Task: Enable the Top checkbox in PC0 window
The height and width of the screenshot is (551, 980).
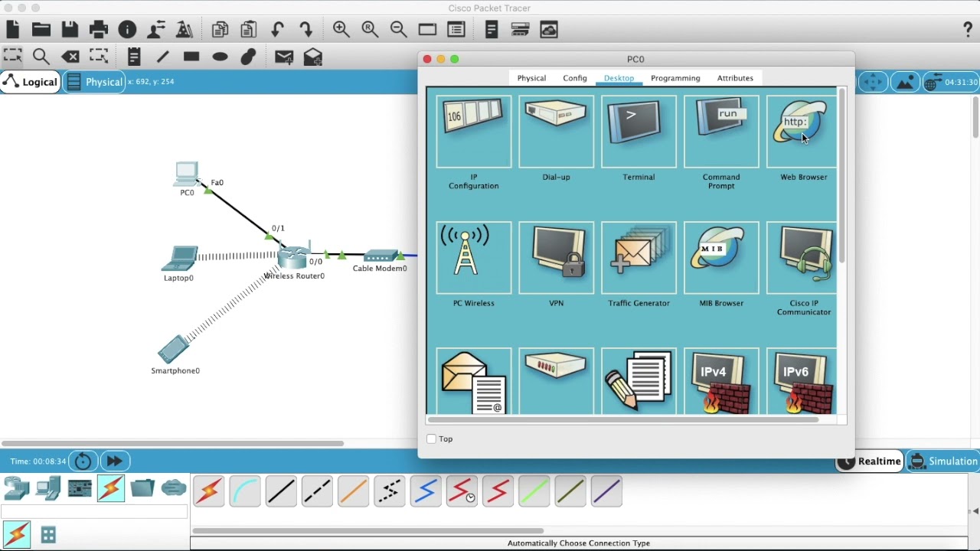Action: tap(432, 439)
